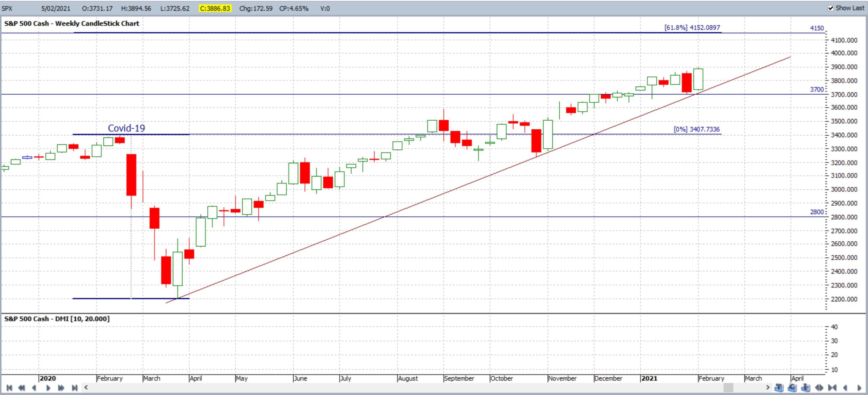The width and height of the screenshot is (868, 395).
Task: Click the low value L:3725.62
Action: pyautogui.click(x=175, y=8)
